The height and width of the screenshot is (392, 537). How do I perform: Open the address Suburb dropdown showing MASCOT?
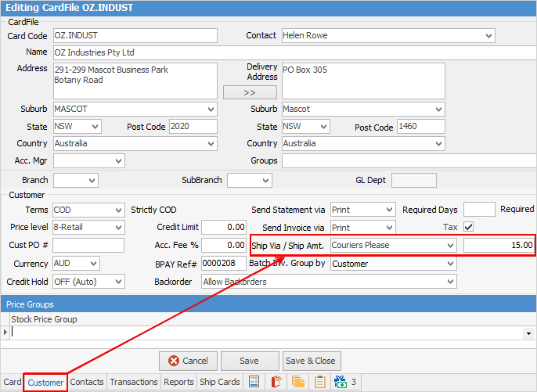(211, 110)
